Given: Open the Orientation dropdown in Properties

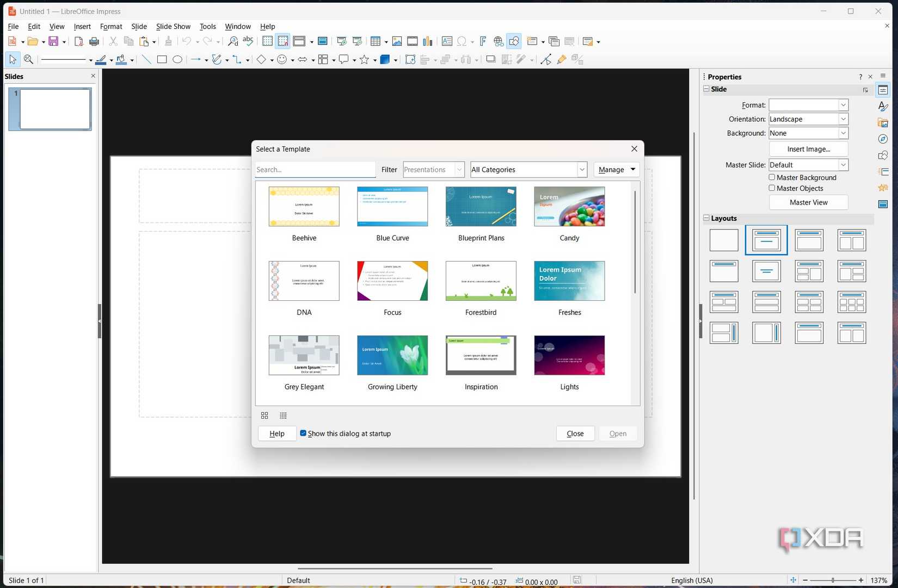Looking at the screenshot, I should click(x=842, y=119).
